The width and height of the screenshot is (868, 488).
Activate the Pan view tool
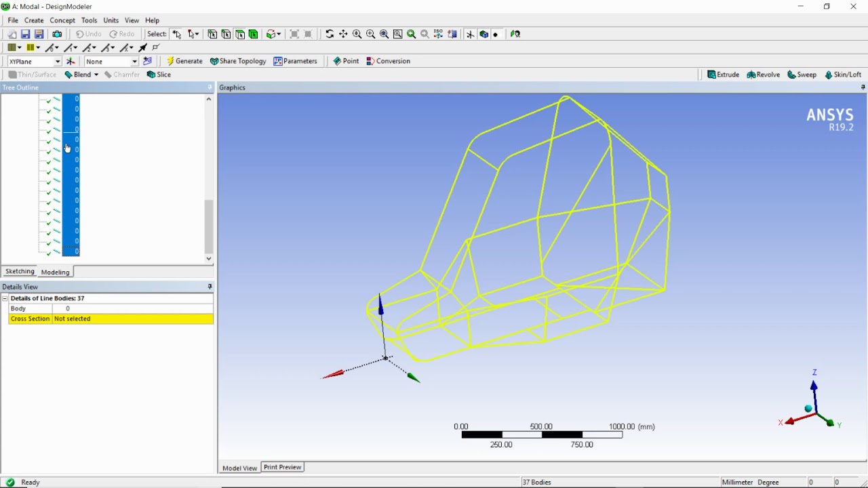tap(343, 34)
